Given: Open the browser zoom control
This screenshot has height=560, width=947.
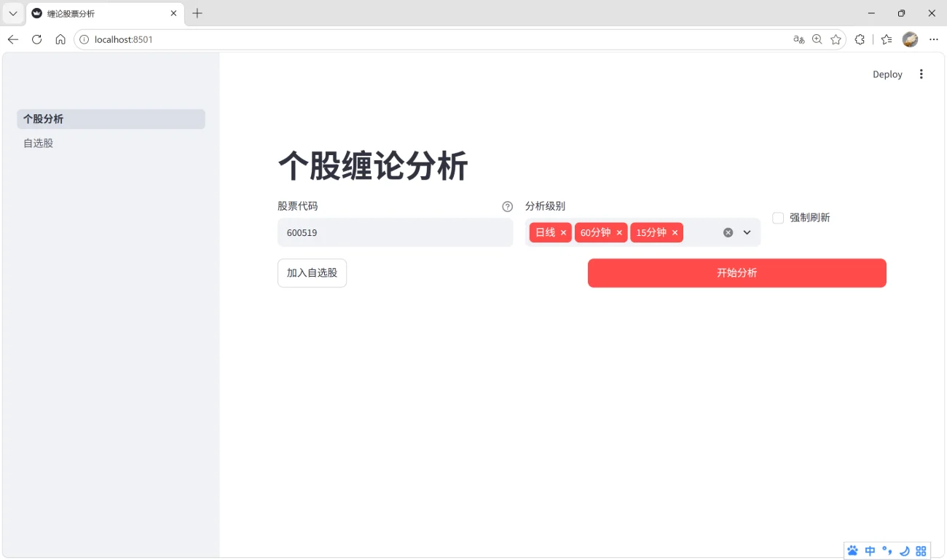Looking at the screenshot, I should click(x=817, y=39).
